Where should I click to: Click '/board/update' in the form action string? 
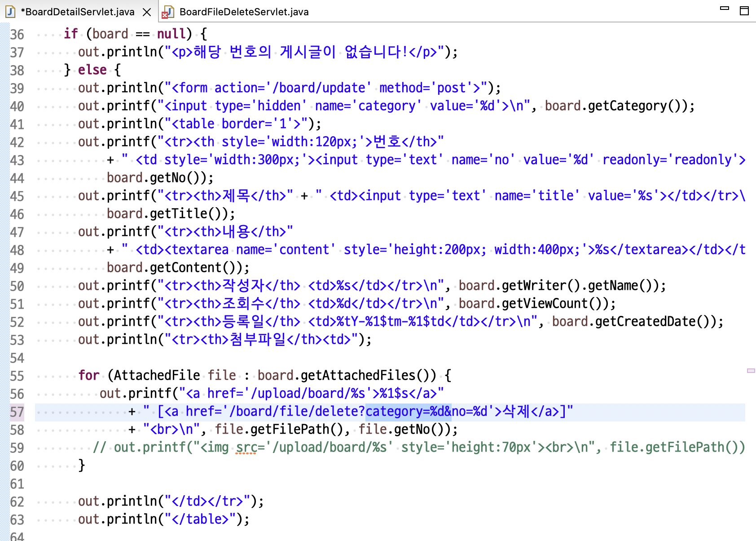pyautogui.click(x=319, y=88)
